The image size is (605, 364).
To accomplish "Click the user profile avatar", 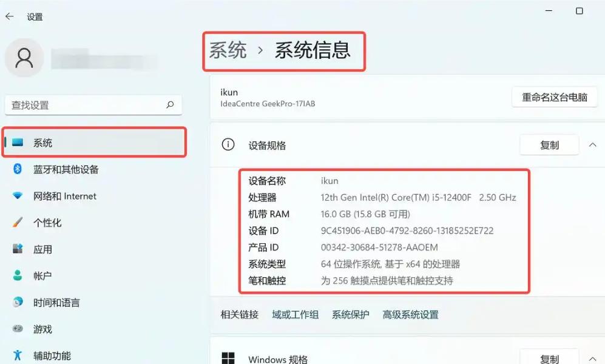I will pos(24,58).
